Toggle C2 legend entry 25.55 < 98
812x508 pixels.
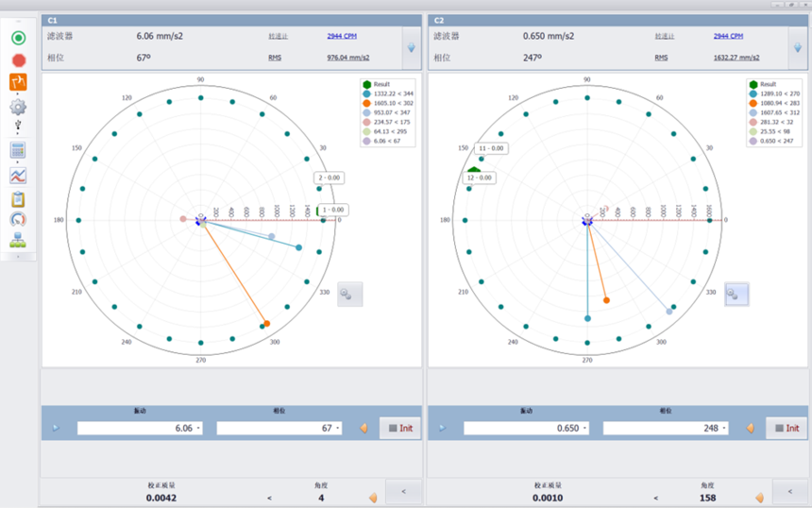coord(770,131)
